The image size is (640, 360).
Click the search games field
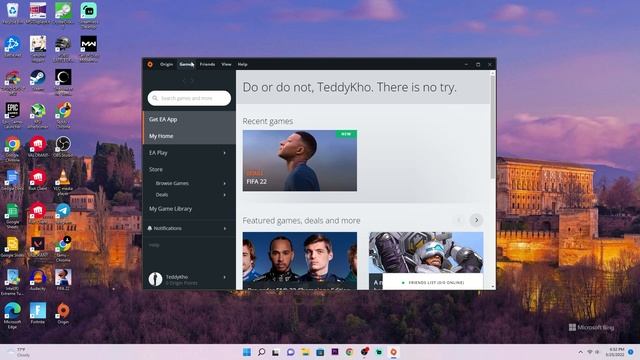coord(189,98)
